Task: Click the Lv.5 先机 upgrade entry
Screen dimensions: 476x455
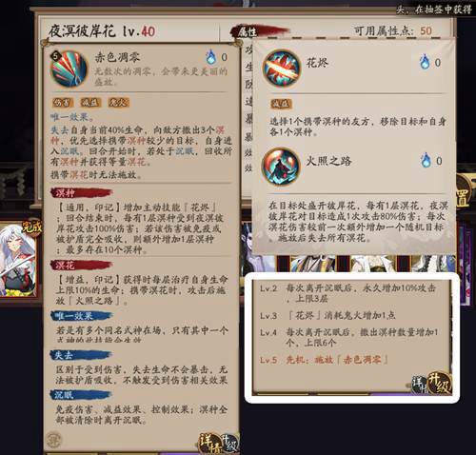Action: pos(324,360)
